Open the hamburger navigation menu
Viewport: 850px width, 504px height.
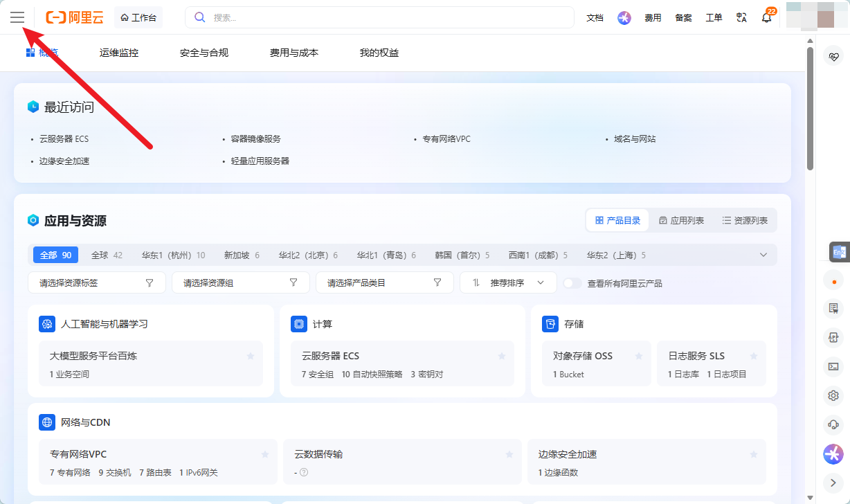coord(17,17)
